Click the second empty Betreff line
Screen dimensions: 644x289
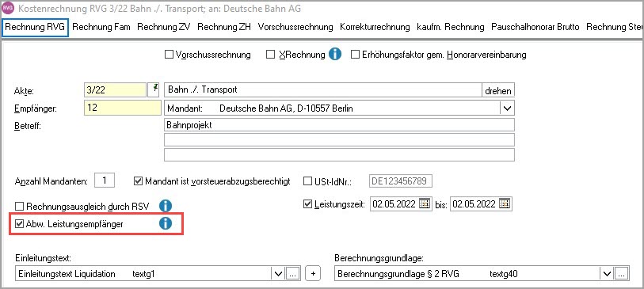[339, 139]
